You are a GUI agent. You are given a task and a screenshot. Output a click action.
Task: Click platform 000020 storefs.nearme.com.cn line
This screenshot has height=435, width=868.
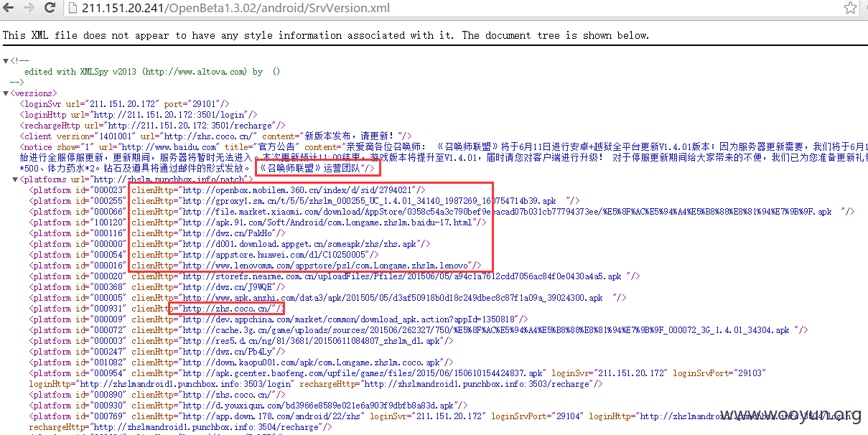pos(334,276)
